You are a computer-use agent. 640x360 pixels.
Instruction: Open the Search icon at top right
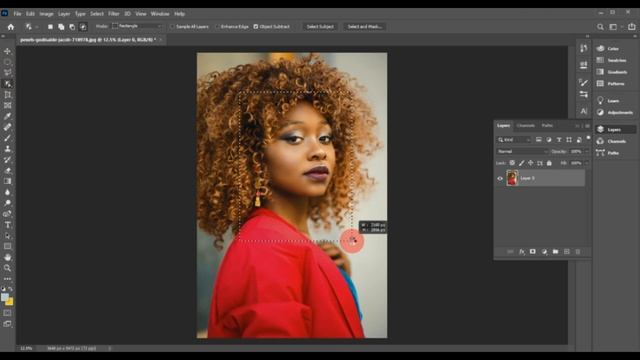point(600,27)
